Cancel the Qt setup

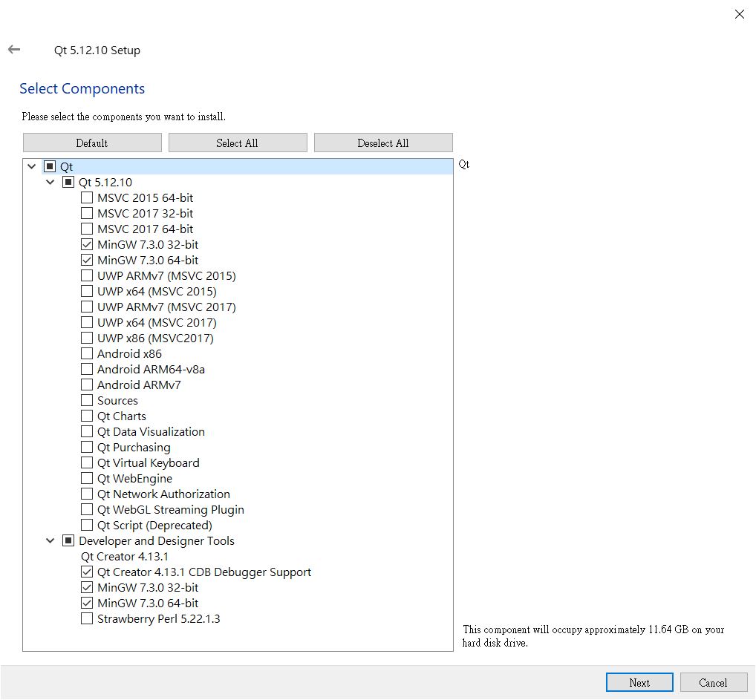pyautogui.click(x=714, y=682)
